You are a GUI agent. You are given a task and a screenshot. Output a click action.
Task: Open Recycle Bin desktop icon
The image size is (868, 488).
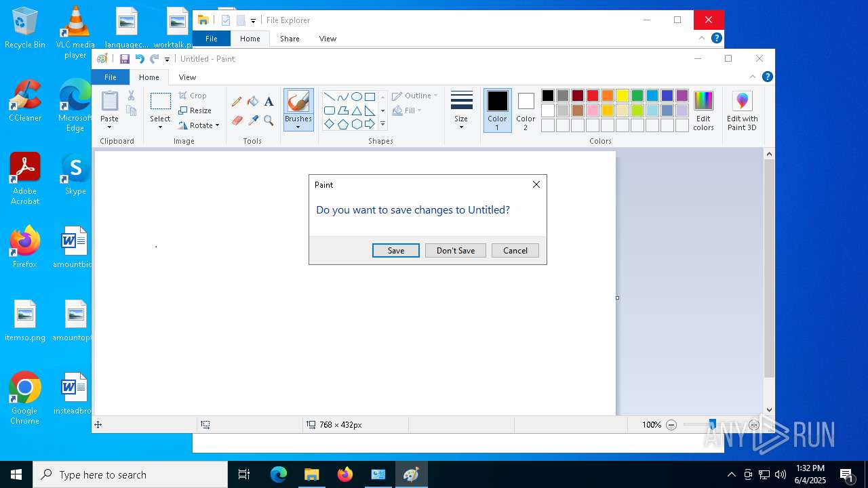pyautogui.click(x=25, y=28)
